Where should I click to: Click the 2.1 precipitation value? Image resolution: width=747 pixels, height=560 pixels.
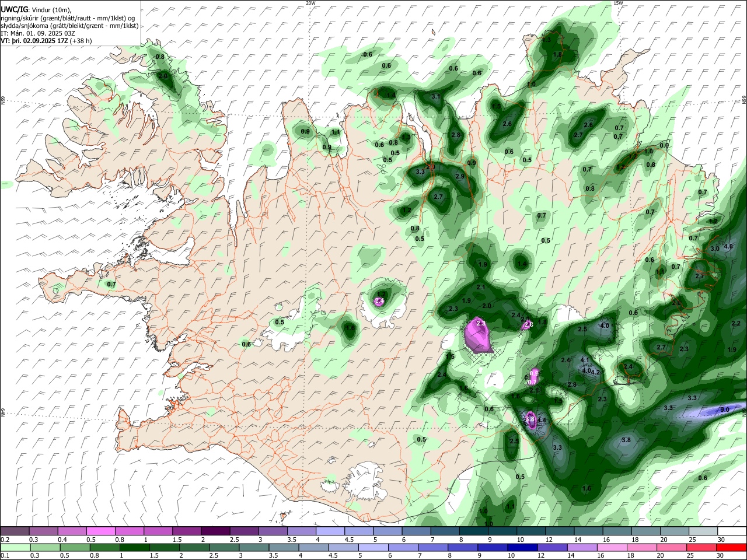(x=481, y=287)
